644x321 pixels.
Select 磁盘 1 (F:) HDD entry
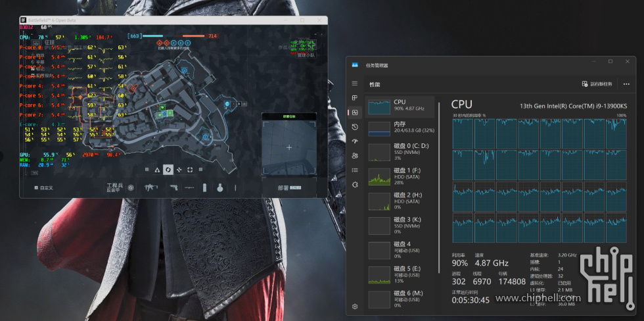coord(400,176)
